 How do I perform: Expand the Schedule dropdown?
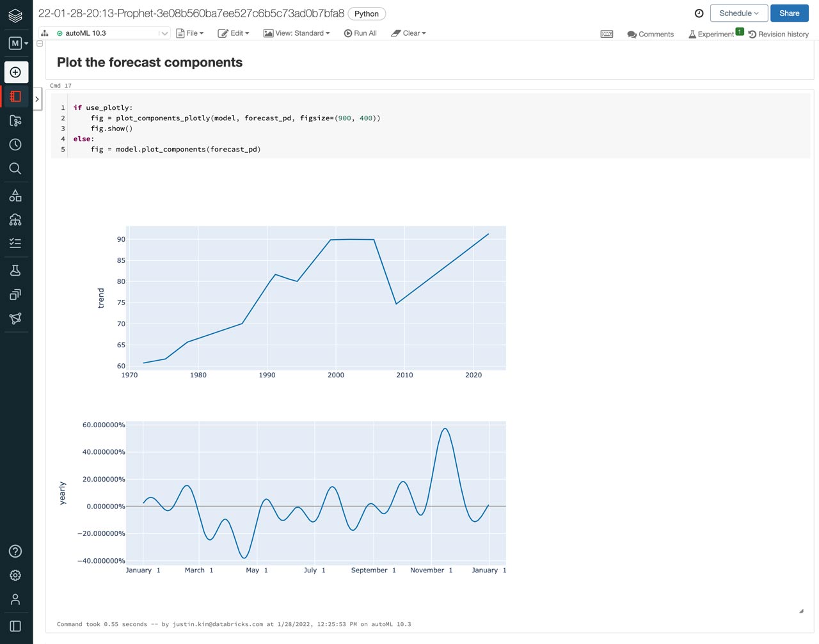[738, 13]
